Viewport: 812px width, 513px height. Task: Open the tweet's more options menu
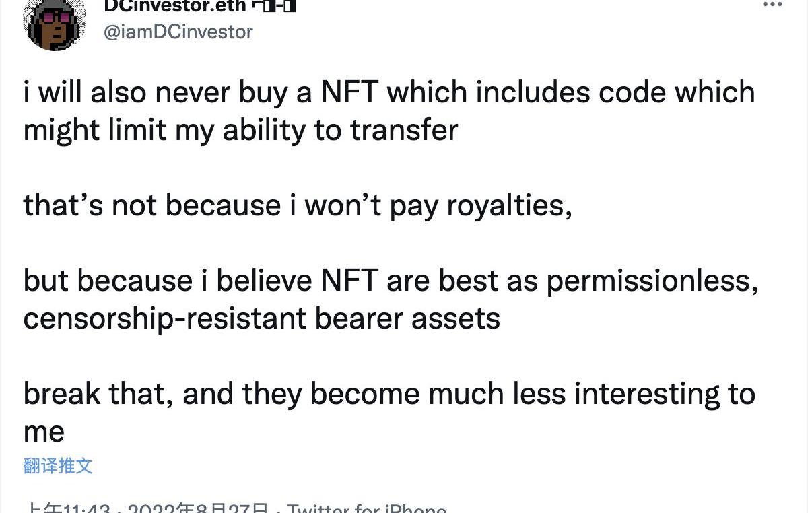(772, 5)
